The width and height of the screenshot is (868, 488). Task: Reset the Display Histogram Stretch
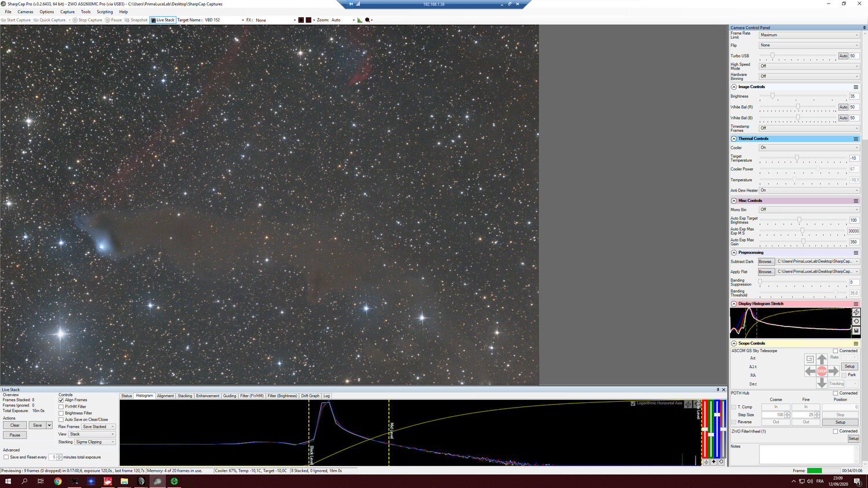coord(856,321)
